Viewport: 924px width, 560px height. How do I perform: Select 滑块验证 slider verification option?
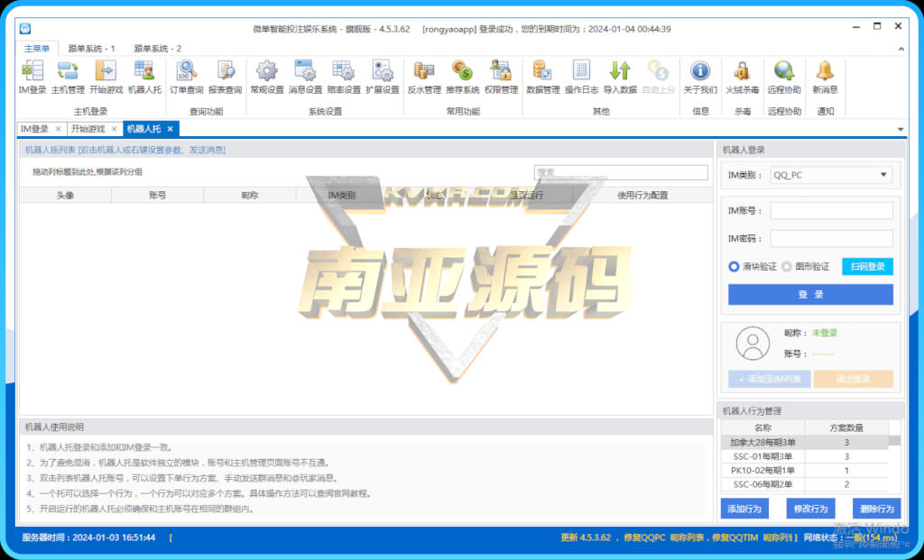[x=753, y=267]
